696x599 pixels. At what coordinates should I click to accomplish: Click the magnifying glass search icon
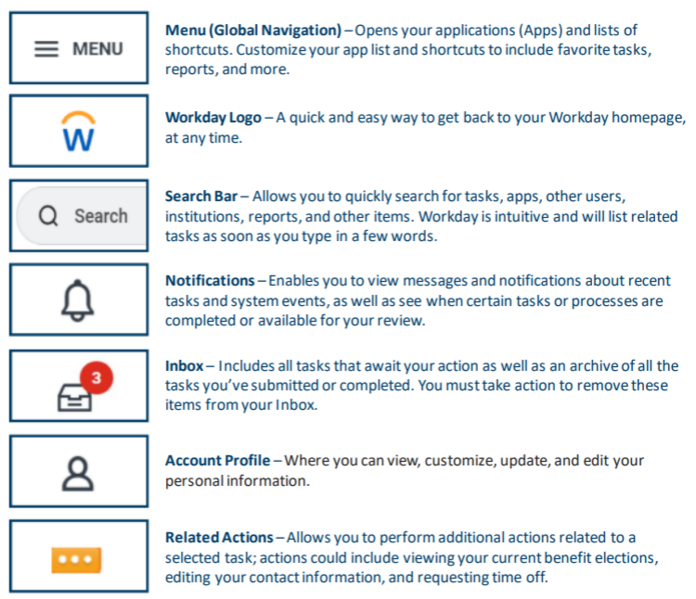pos(48,216)
